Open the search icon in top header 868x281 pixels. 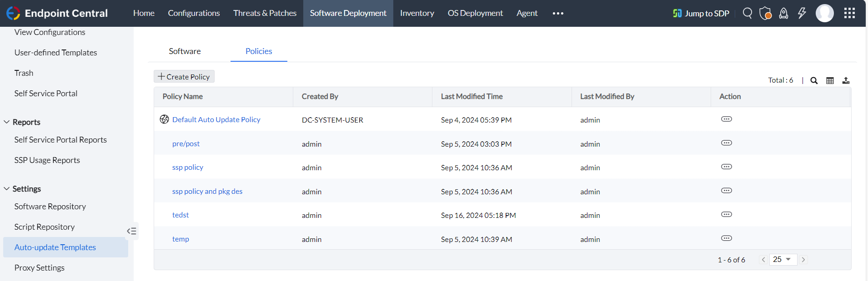point(747,13)
